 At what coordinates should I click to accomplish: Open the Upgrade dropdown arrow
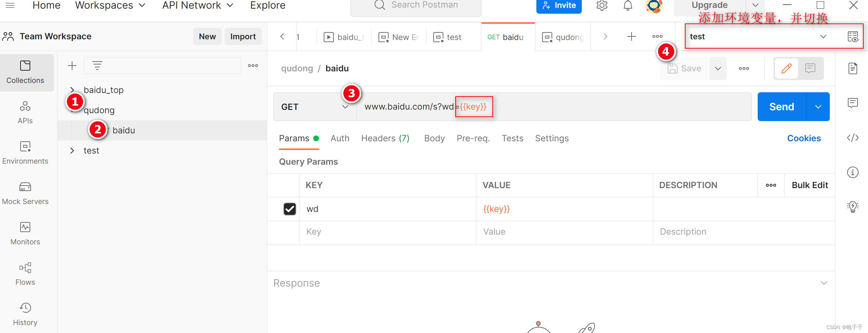coord(756,5)
